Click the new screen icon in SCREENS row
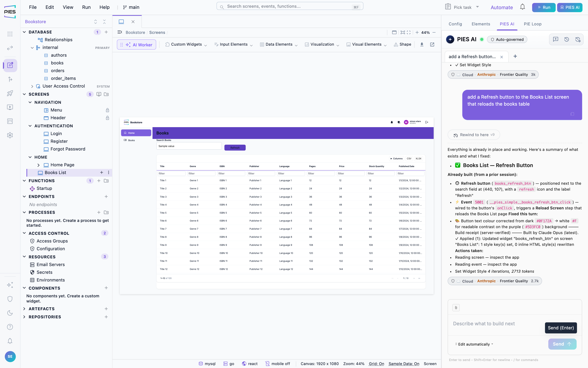 point(99,94)
